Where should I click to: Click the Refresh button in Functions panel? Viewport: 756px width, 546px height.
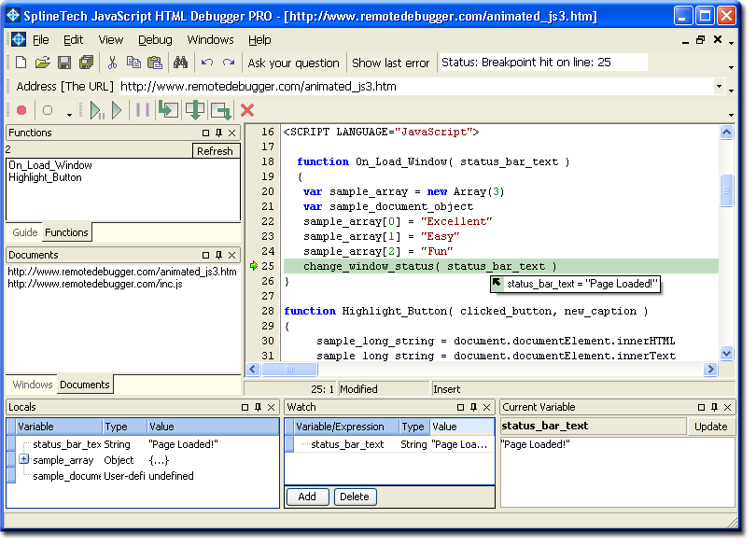(x=215, y=151)
